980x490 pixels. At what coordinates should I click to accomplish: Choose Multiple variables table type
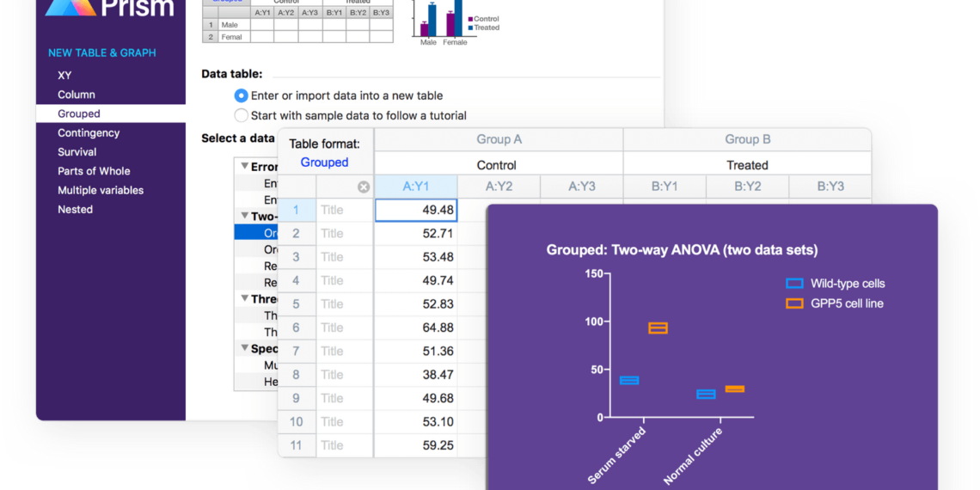pyautogui.click(x=101, y=190)
